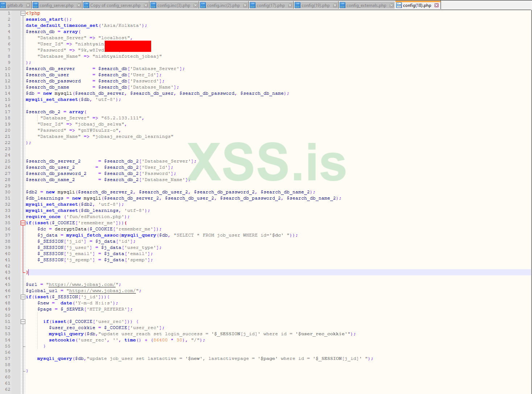Click the file icon on the config_server.php tab

point(35,5)
